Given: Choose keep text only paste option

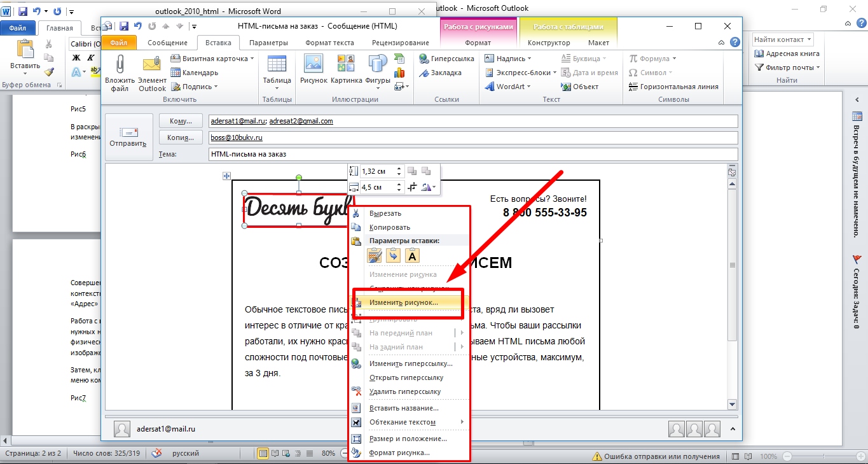Looking at the screenshot, I should 412,256.
